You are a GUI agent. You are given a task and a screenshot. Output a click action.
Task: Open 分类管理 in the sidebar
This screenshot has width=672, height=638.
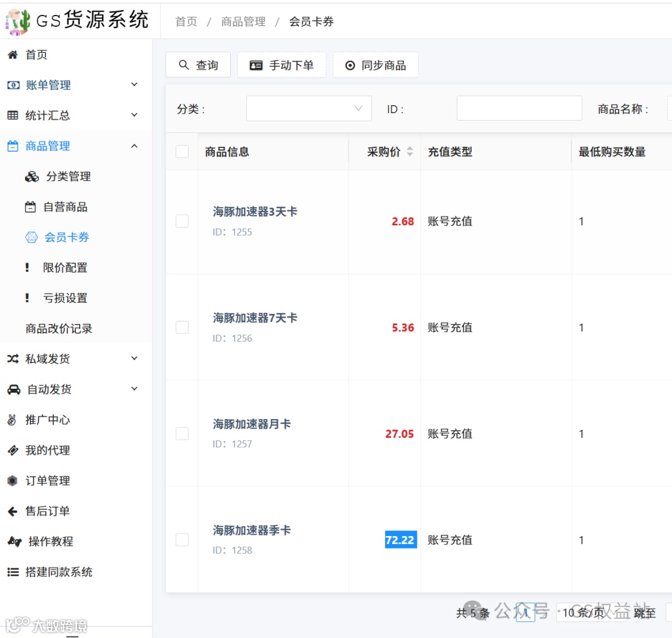point(68,177)
